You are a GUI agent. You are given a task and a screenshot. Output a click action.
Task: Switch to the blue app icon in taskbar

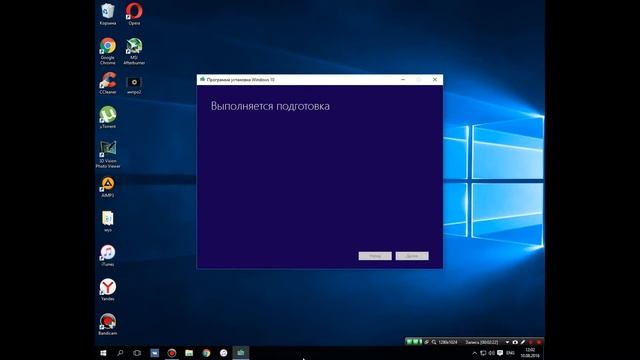point(155,353)
